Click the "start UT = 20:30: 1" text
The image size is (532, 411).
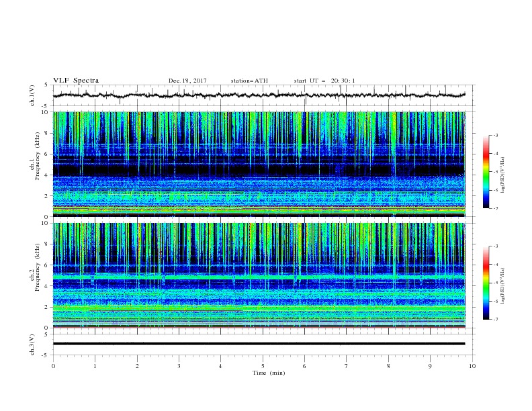(324, 81)
